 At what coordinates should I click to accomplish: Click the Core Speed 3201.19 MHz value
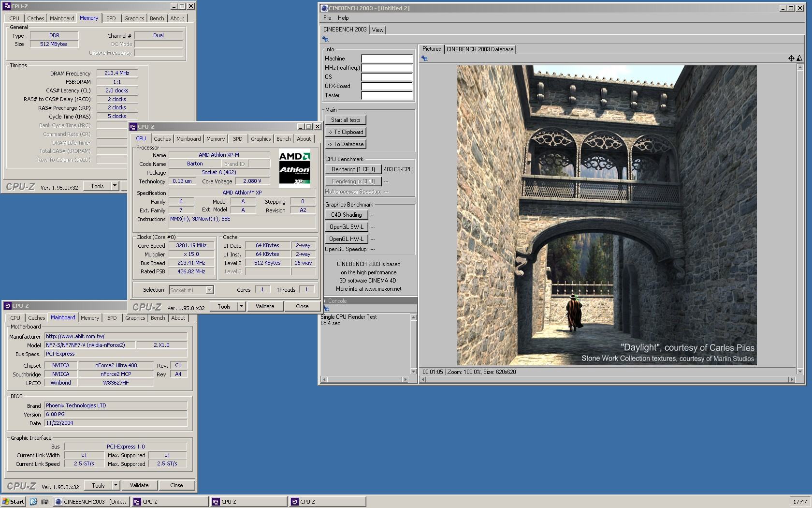pyautogui.click(x=191, y=246)
